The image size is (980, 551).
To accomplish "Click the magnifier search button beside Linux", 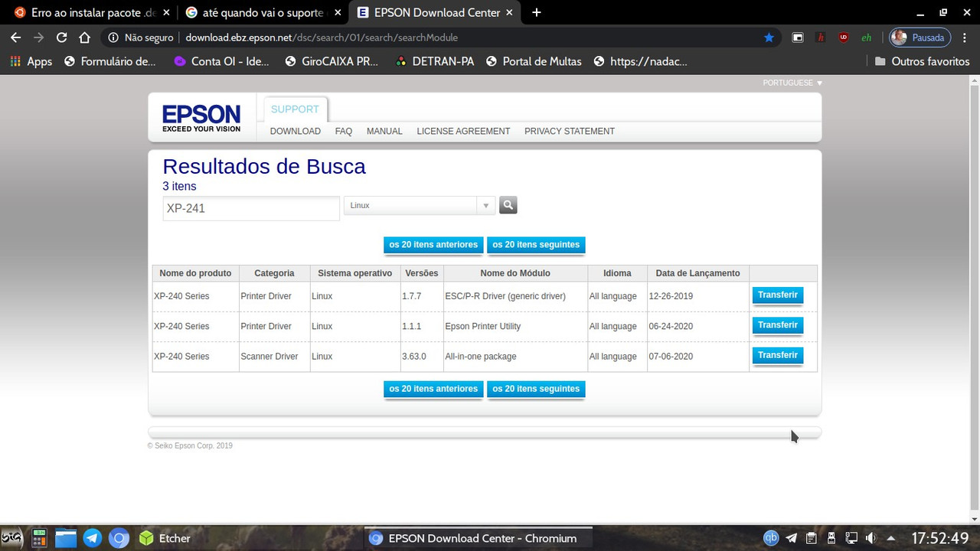I will 508,205.
